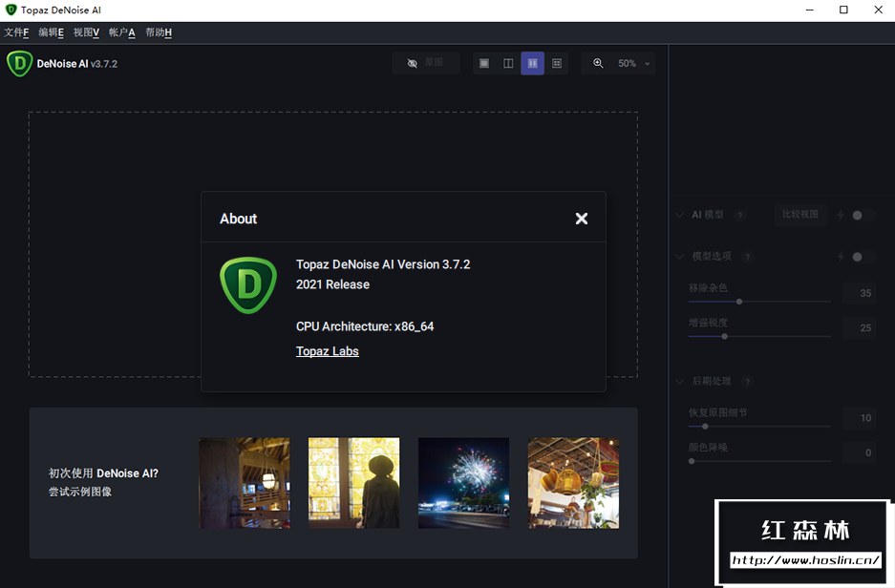Click help icon next to 后期处理
The height and width of the screenshot is (588, 895).
click(747, 381)
